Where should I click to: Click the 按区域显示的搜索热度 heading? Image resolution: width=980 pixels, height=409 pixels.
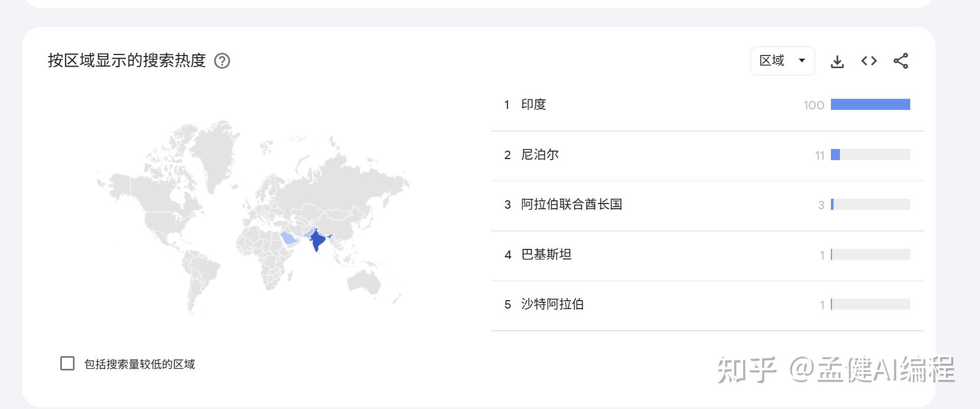click(127, 60)
